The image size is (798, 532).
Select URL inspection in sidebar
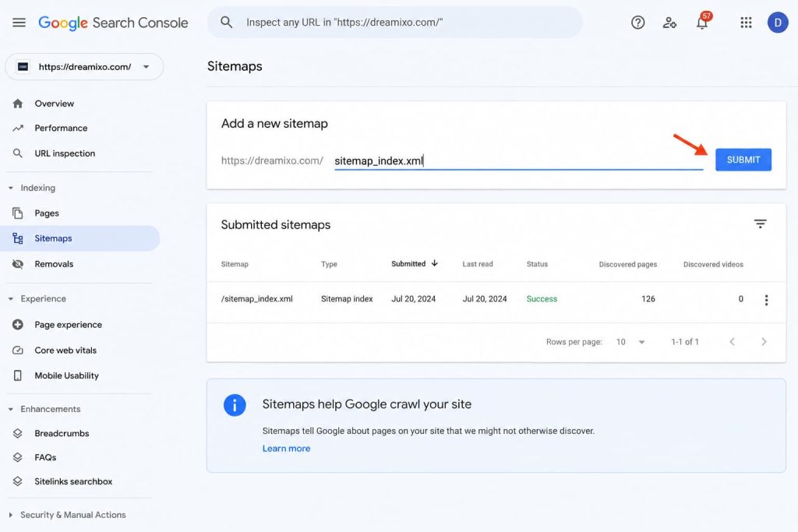[65, 153]
